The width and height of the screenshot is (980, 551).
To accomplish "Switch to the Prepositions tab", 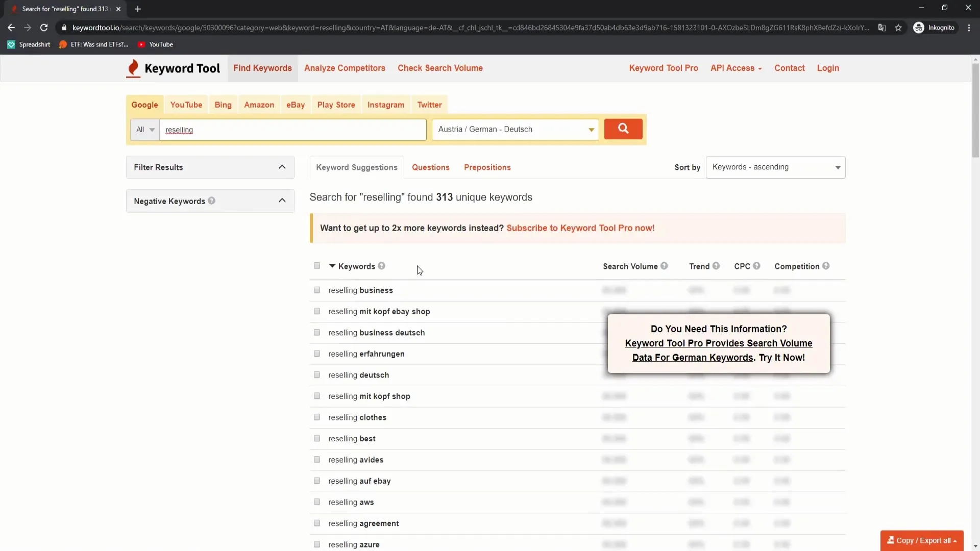I will click(x=487, y=167).
